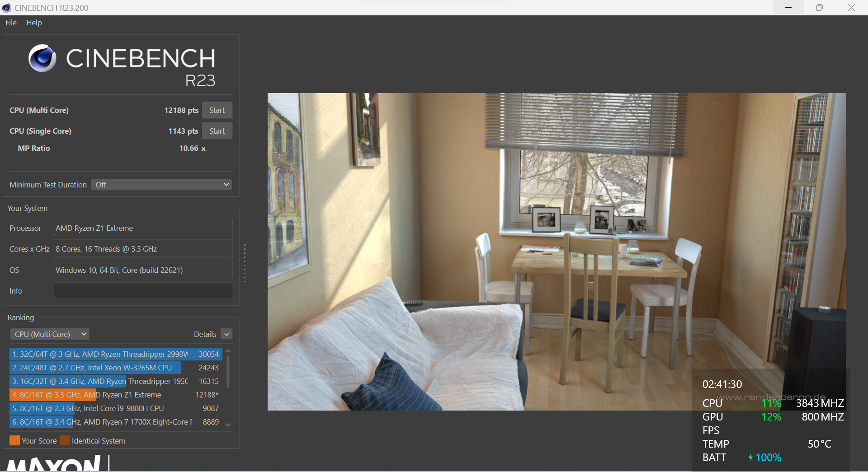Select ranking row Ryzen 7 1700X Eight-Core
The height and width of the screenshot is (472, 868).
click(x=115, y=422)
